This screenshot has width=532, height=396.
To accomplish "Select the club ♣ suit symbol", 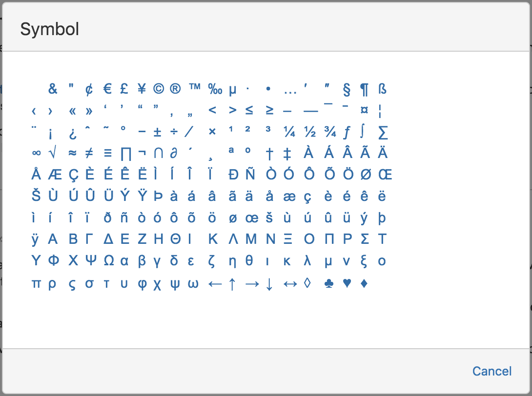I will 329,283.
